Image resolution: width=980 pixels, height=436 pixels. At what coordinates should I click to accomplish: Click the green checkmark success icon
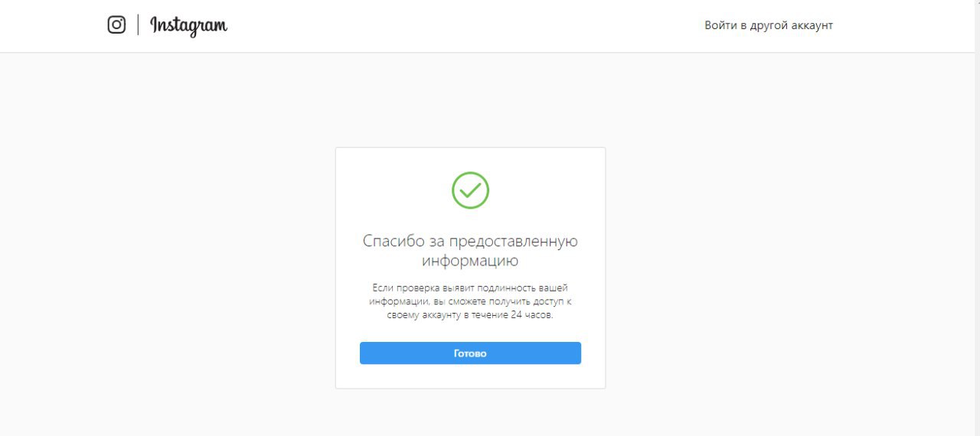(470, 190)
